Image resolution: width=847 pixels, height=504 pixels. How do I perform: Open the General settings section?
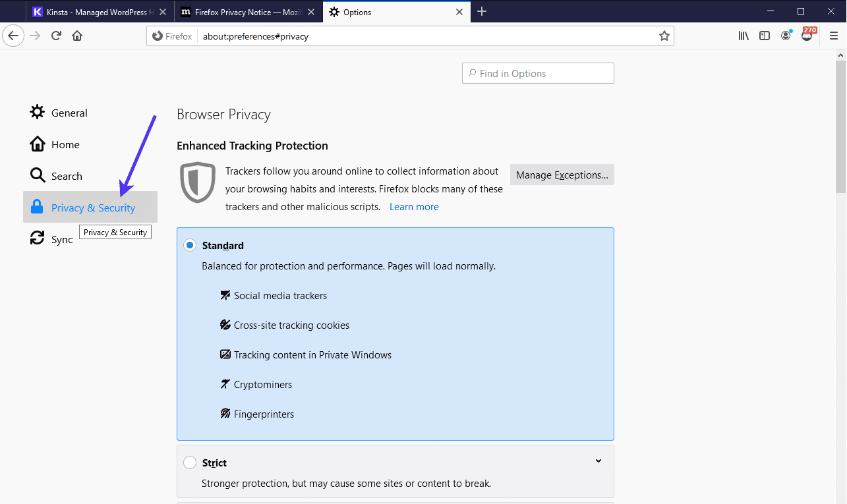(69, 112)
